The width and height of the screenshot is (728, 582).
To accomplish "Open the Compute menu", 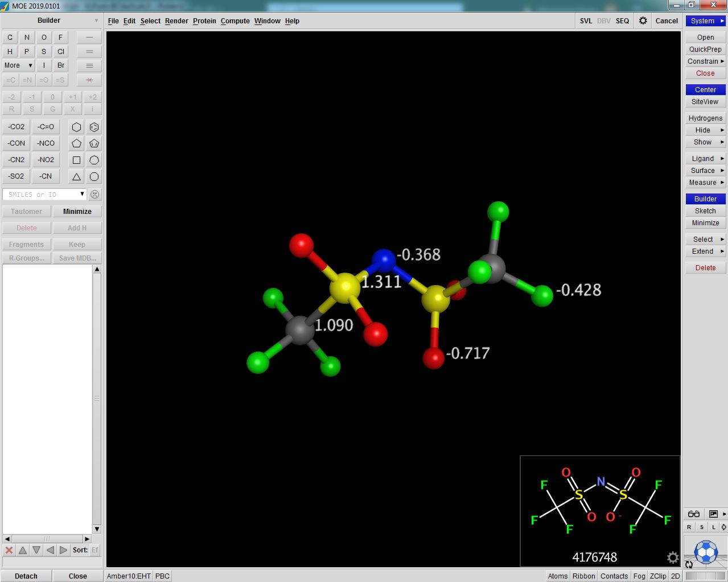I will click(235, 21).
